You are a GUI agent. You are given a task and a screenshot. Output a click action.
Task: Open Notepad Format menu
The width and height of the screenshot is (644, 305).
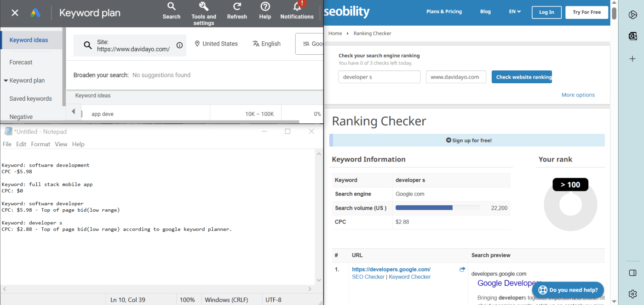(x=40, y=144)
